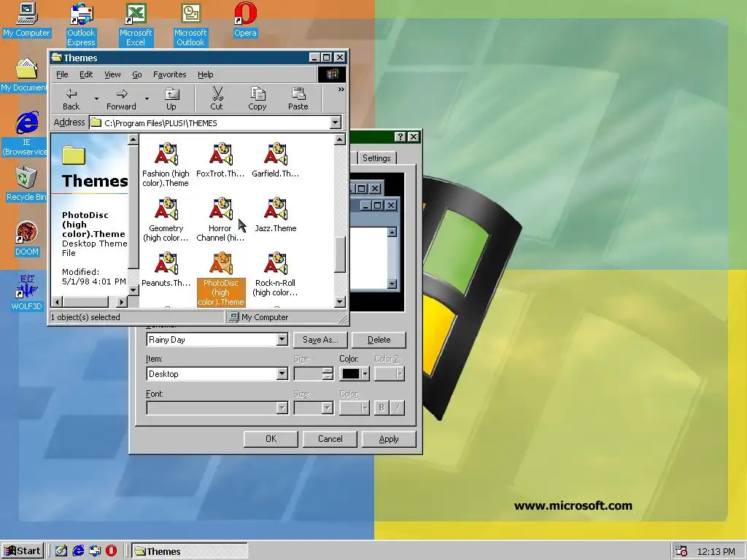The height and width of the screenshot is (560, 747).
Task: Click Back arrow in Themes toolbar
Action: pos(71,99)
